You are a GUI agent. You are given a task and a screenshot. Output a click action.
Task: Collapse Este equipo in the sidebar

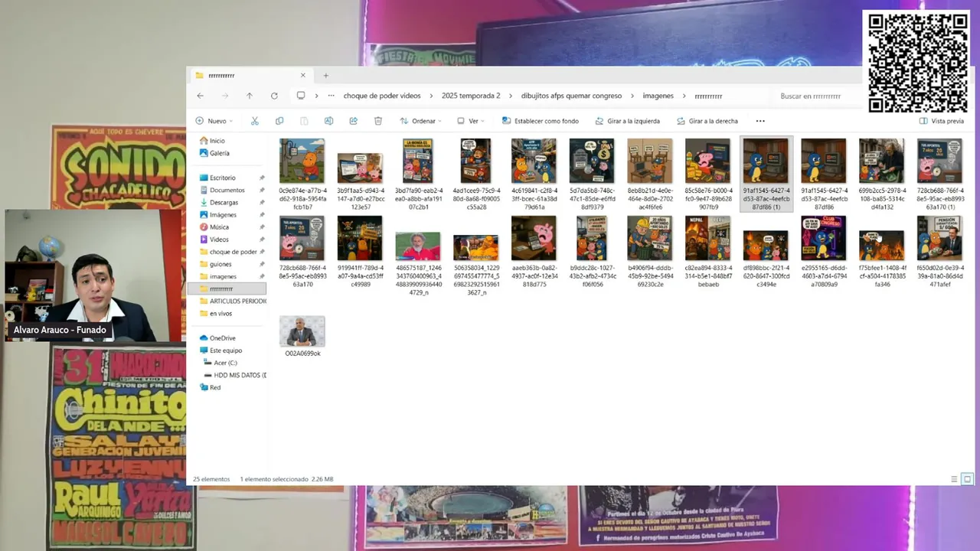pyautogui.click(x=220, y=350)
